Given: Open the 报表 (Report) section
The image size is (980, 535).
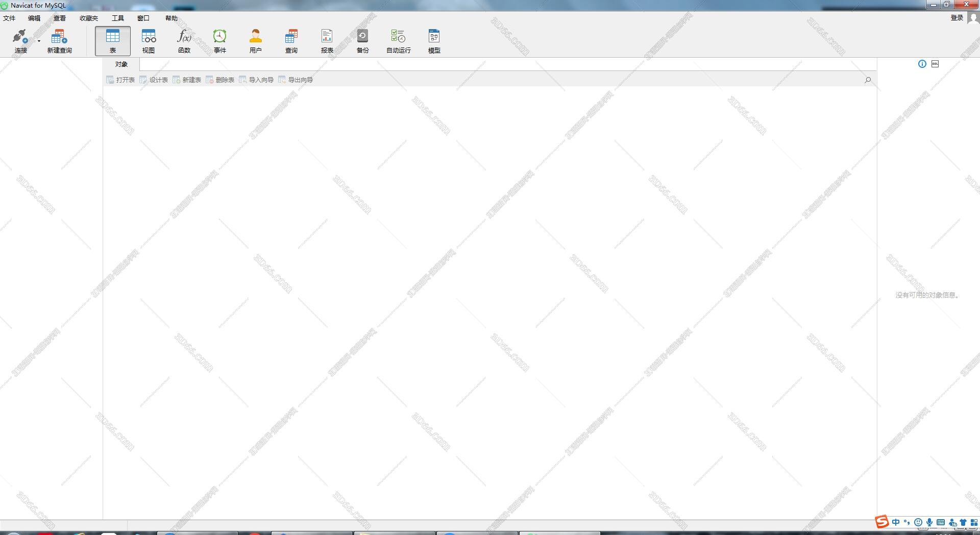Looking at the screenshot, I should 327,41.
